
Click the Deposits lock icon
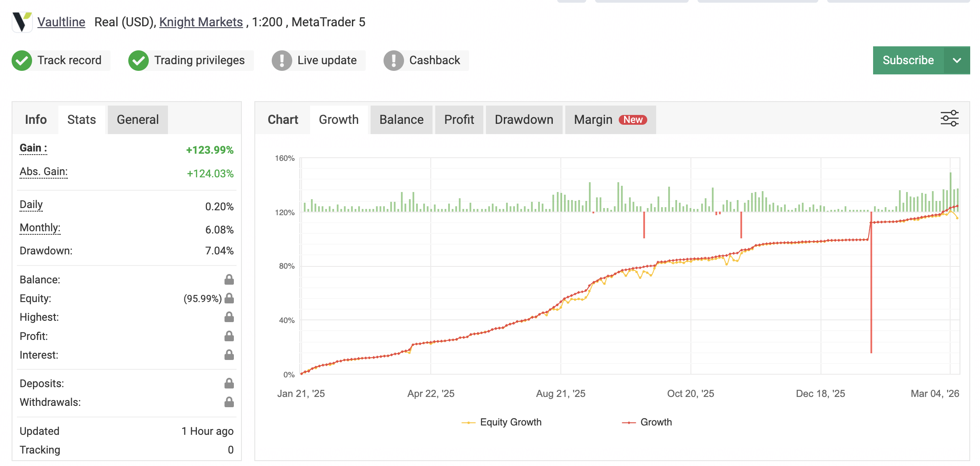coord(229,383)
